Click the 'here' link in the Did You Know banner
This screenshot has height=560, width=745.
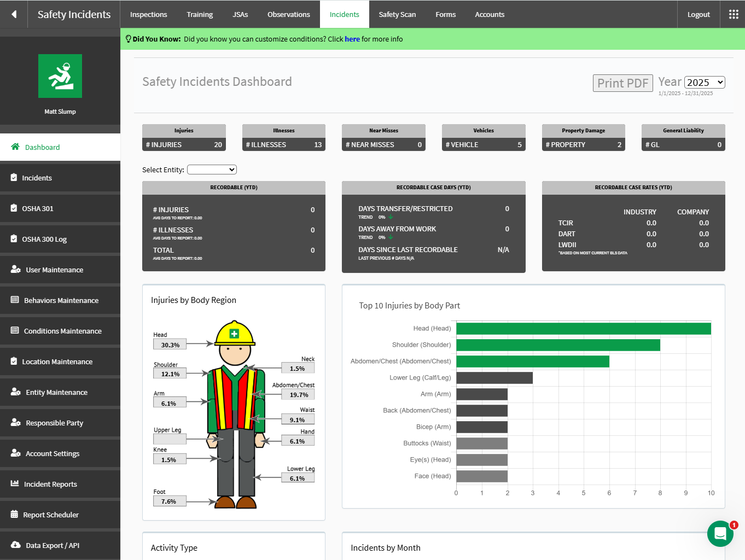coord(352,39)
